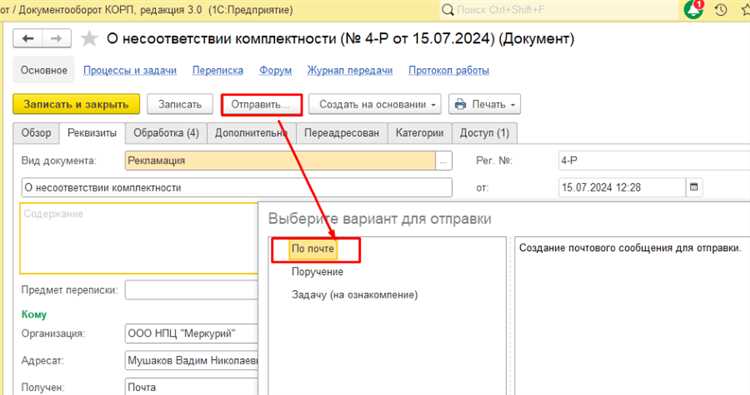Click the description Создание почтового сообщения
The height and width of the screenshot is (395, 750).
(x=630, y=248)
